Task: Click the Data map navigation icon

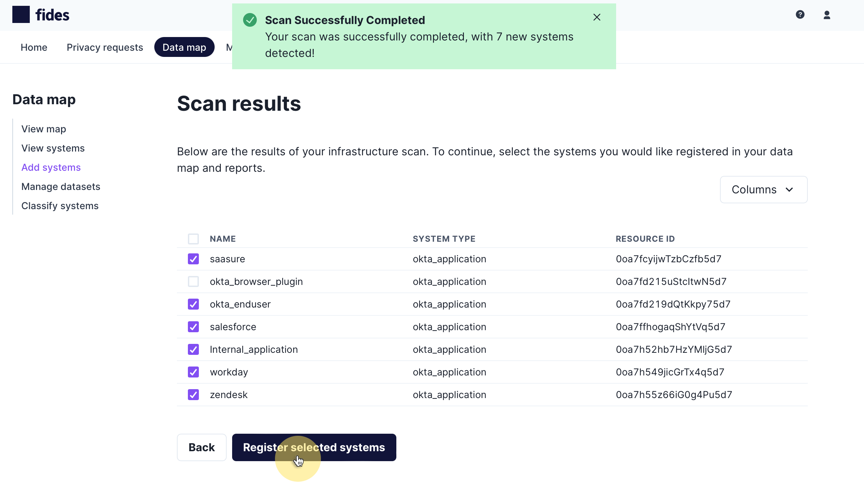Action: coord(184,47)
